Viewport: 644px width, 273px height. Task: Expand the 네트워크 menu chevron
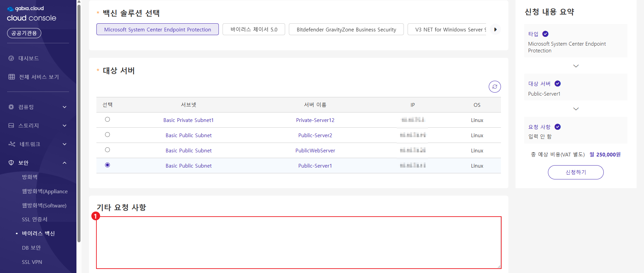[x=65, y=144]
